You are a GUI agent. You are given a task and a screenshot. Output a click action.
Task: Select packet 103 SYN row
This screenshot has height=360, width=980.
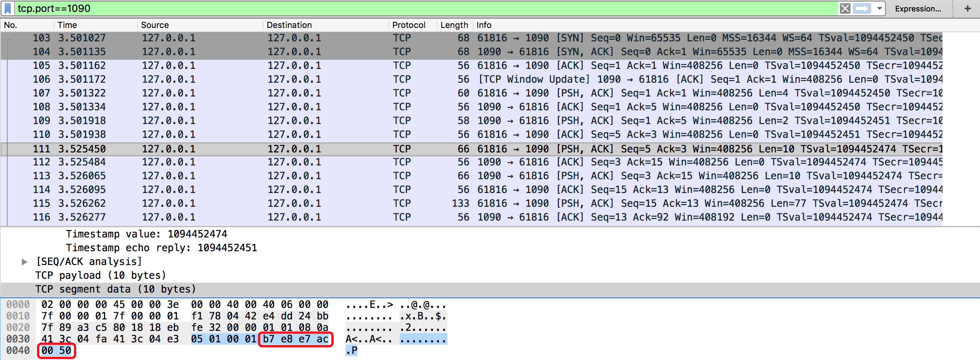coord(471,38)
